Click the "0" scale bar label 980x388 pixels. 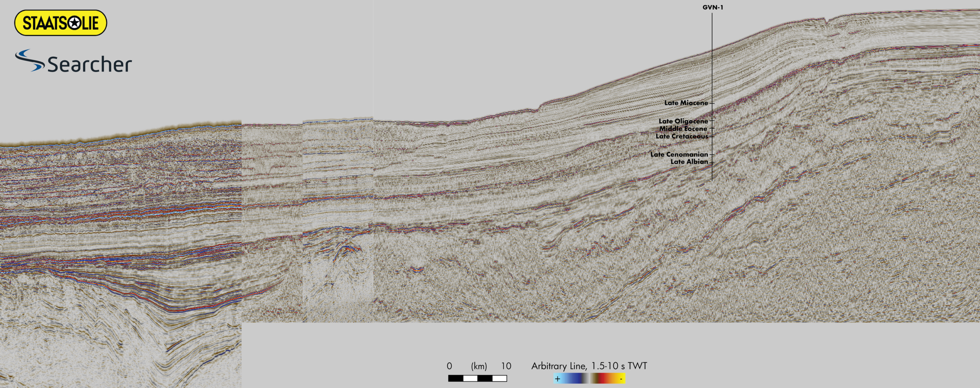(449, 366)
